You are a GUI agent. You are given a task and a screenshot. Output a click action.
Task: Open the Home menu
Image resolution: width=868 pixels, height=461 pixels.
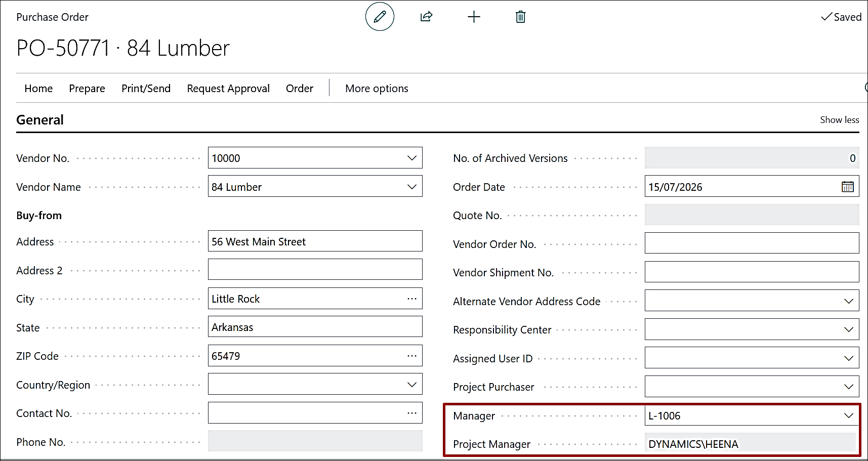click(38, 89)
